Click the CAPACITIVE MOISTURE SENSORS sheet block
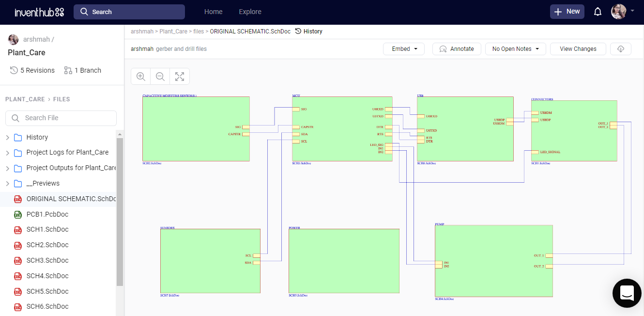Viewport: 644px width, 316px height. (x=196, y=129)
